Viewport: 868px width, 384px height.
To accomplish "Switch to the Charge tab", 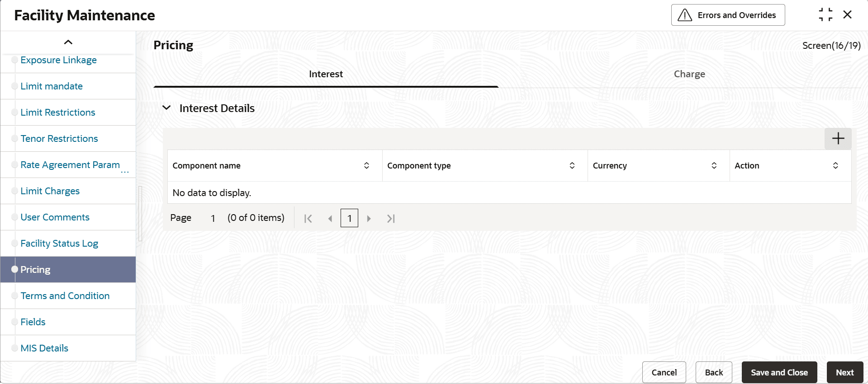I will pos(689,74).
